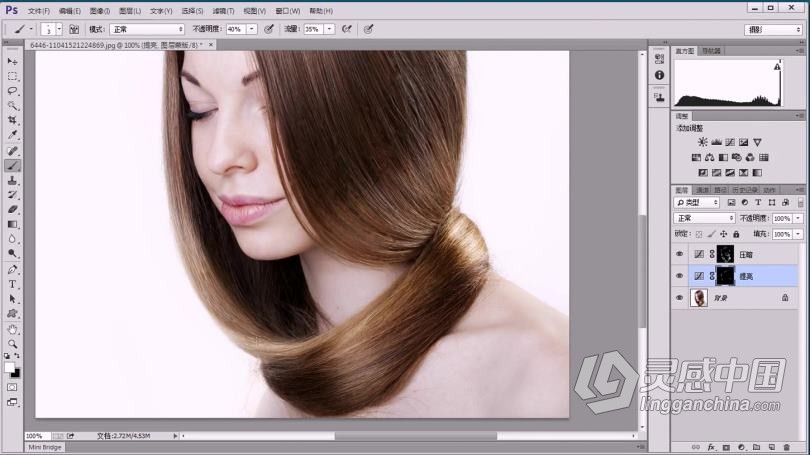Add a Brightness/Contrast adjustment
The width and height of the screenshot is (810, 455).
[703, 142]
